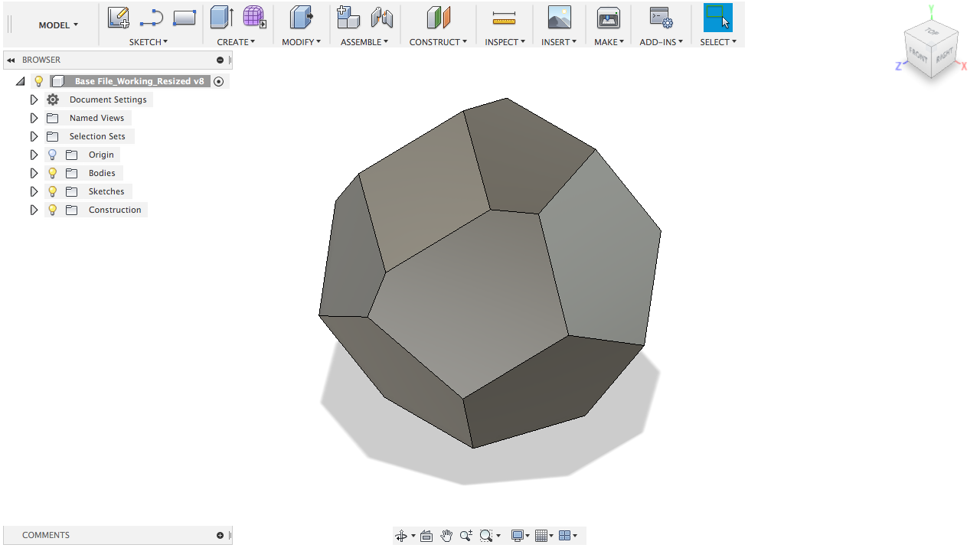The width and height of the screenshot is (980, 548).
Task: Toggle visibility lightbulb of Origin folder
Action: (x=53, y=155)
